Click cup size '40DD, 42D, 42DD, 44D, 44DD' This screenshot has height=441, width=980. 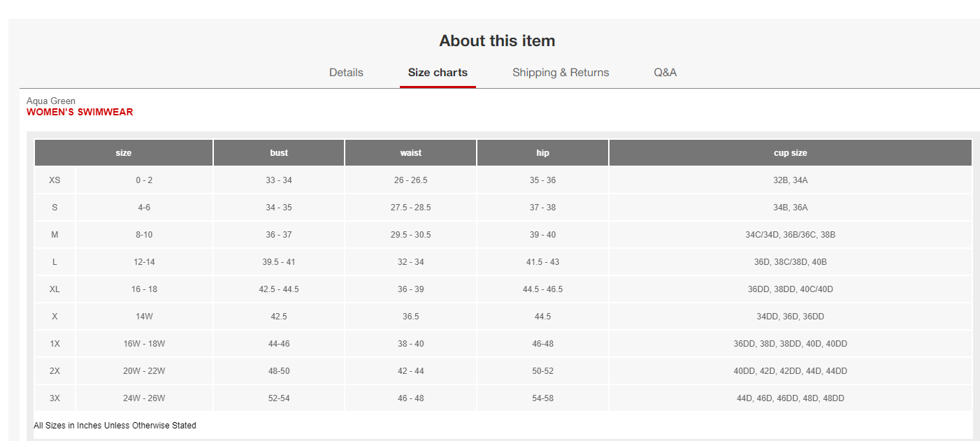click(791, 371)
